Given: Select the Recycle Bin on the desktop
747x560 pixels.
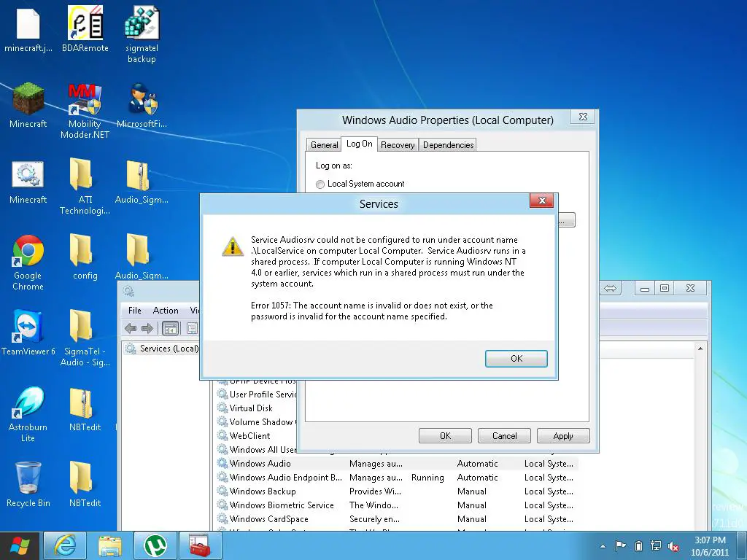Looking at the screenshot, I should click(28, 484).
